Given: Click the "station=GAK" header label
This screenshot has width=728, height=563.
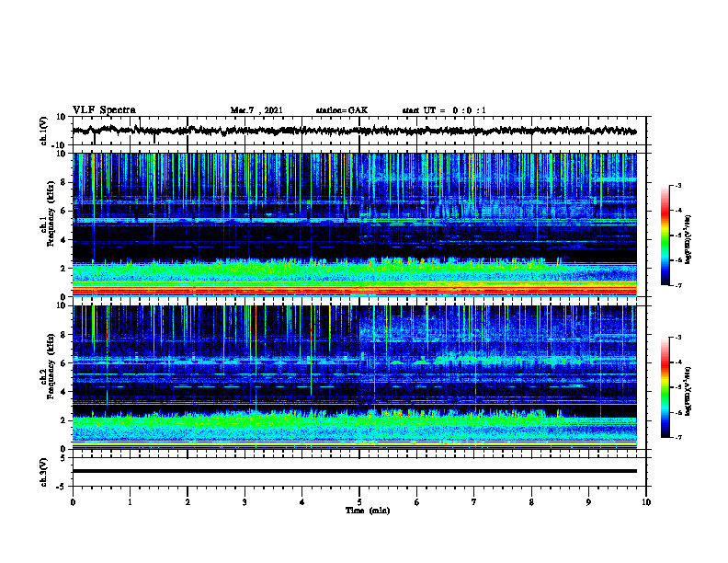Looking at the screenshot, I should [342, 110].
